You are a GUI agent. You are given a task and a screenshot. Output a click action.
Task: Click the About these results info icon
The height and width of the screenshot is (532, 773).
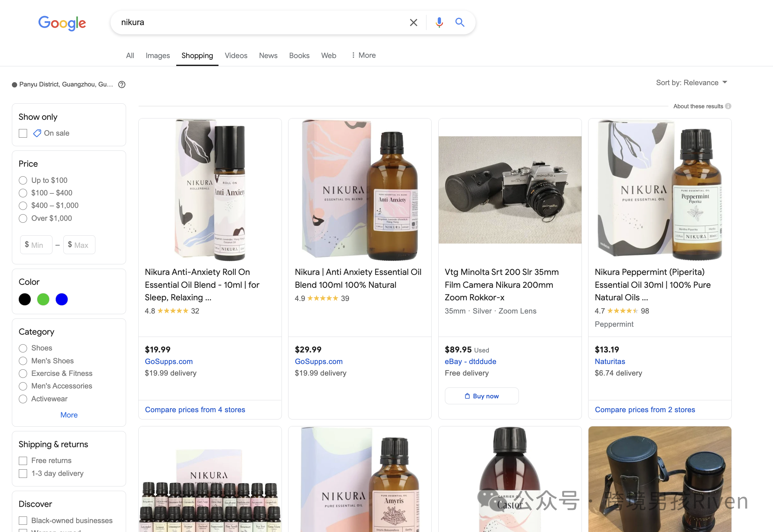click(728, 106)
